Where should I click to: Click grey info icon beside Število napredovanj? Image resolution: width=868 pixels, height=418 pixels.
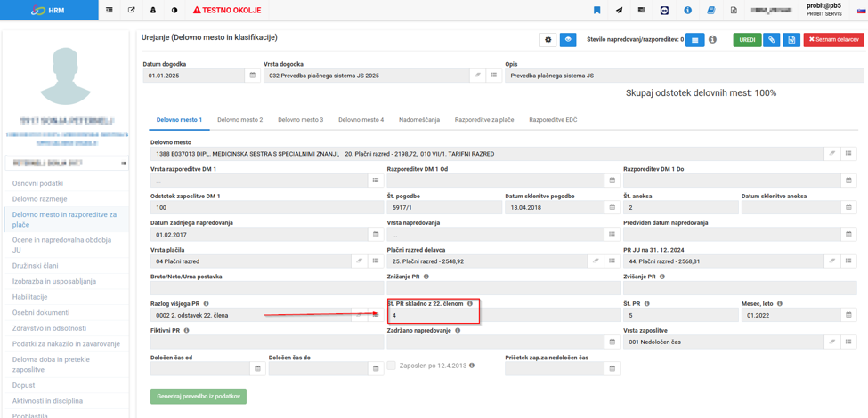click(713, 40)
